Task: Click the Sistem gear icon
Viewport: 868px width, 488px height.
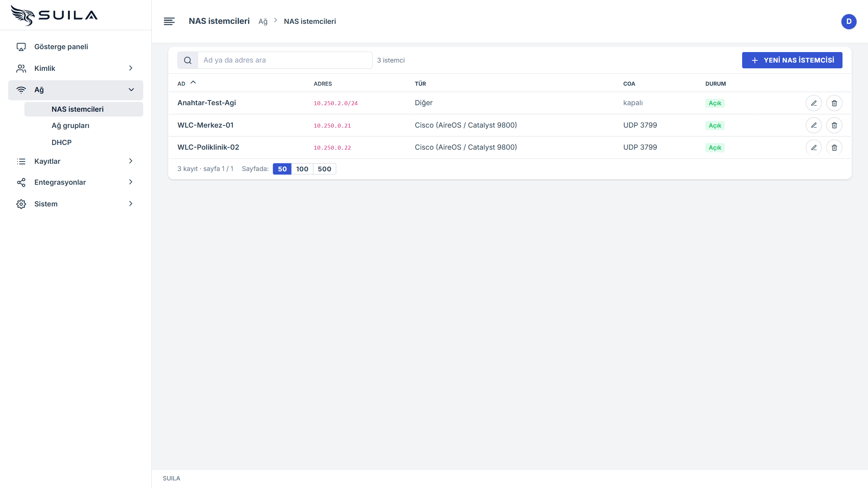Action: (21, 204)
